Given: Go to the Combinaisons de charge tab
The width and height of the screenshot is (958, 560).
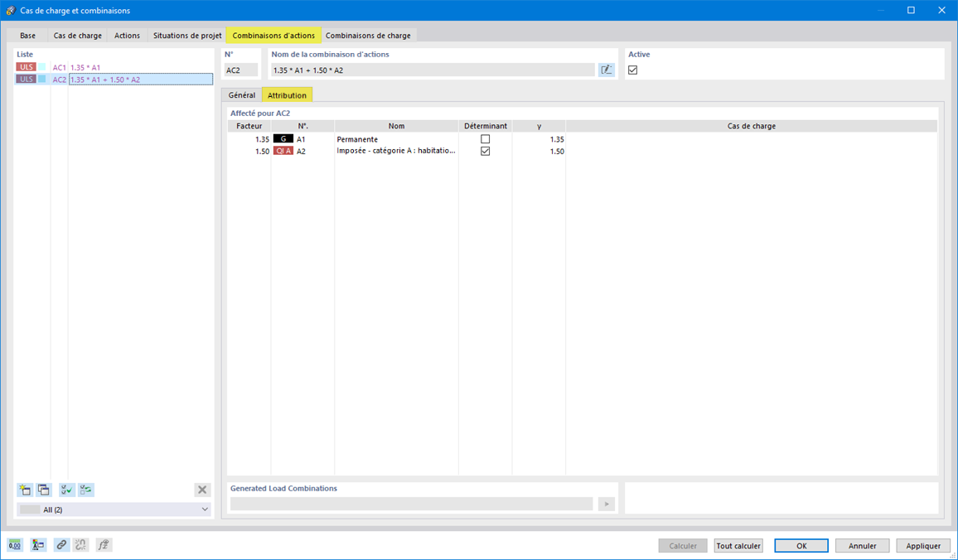Looking at the screenshot, I should pyautogui.click(x=368, y=36).
